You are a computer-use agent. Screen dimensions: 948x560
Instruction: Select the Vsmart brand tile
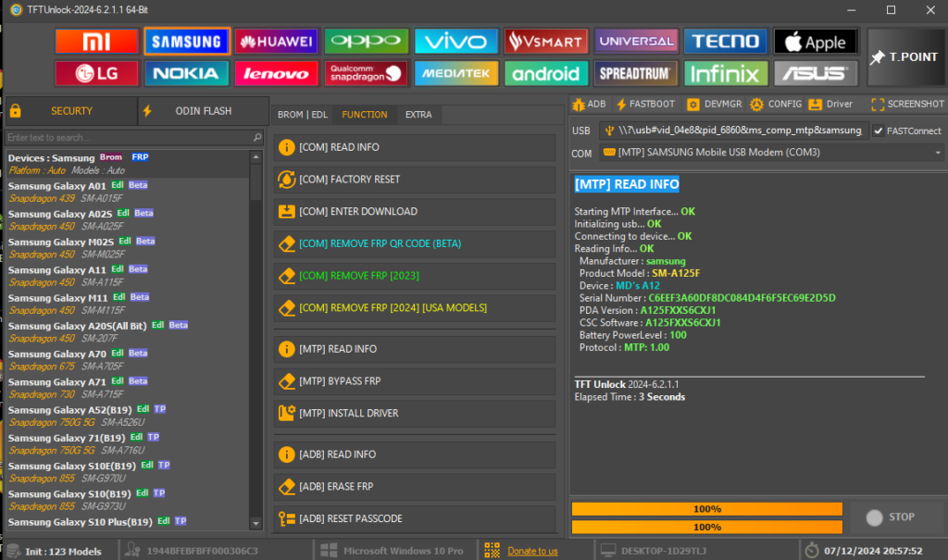[546, 41]
